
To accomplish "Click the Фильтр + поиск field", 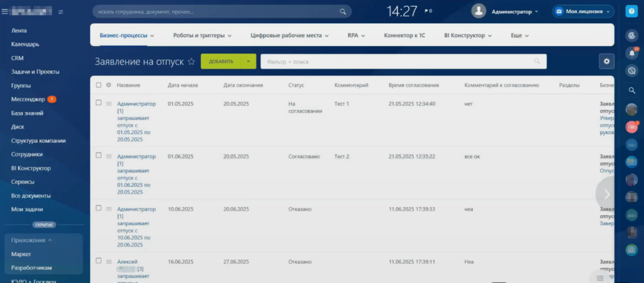I will (396, 62).
